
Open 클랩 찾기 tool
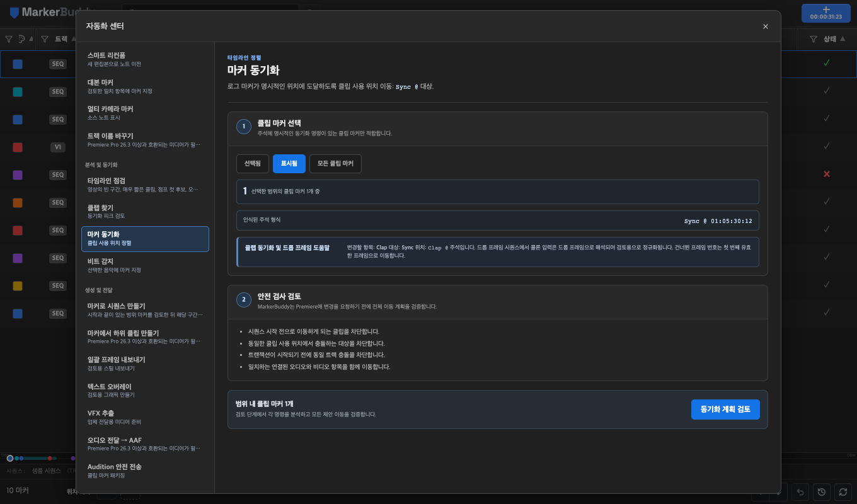pyautogui.click(x=145, y=212)
